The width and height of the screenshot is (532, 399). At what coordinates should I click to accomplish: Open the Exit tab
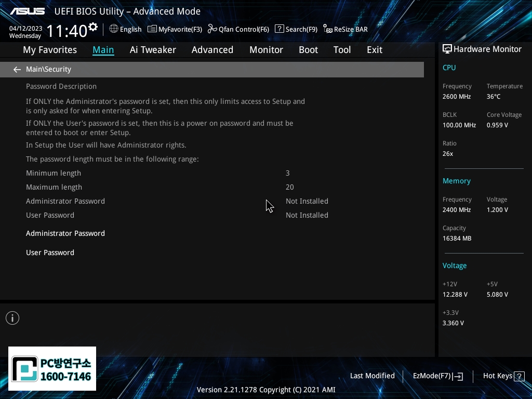point(375,50)
